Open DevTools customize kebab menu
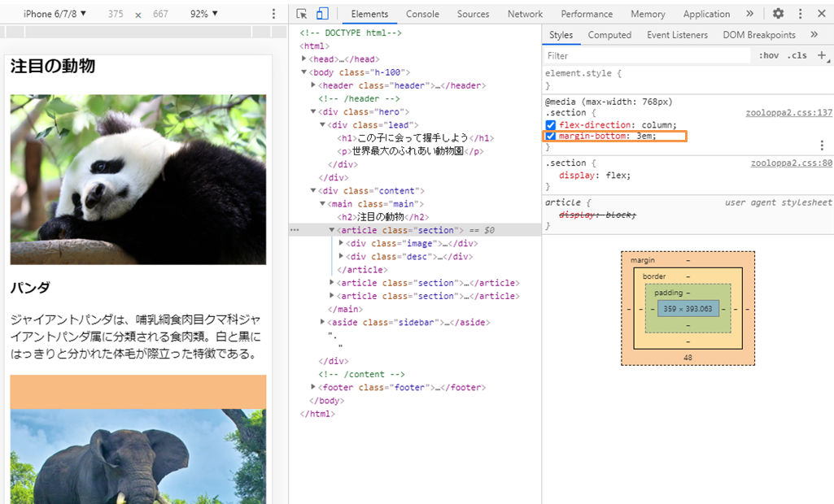The width and height of the screenshot is (834, 504). [800, 14]
